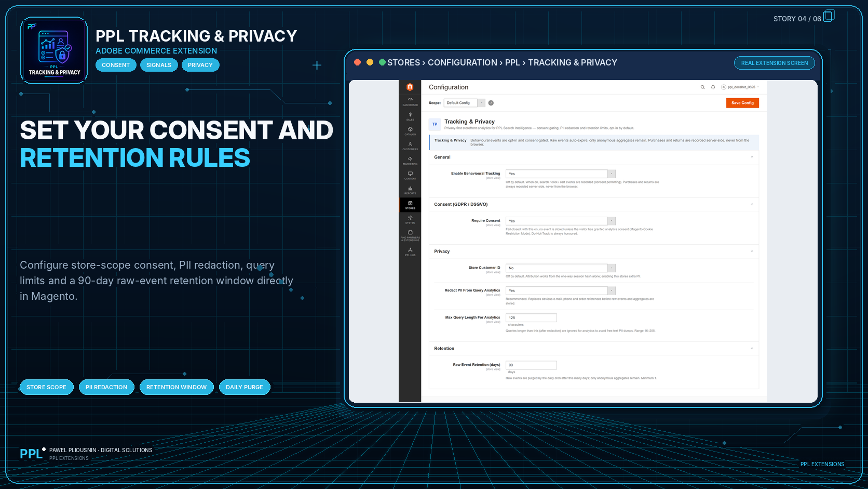The height and width of the screenshot is (489, 868).
Task: Open Find Partners & Extensions in sidebar
Action: pyautogui.click(x=410, y=236)
